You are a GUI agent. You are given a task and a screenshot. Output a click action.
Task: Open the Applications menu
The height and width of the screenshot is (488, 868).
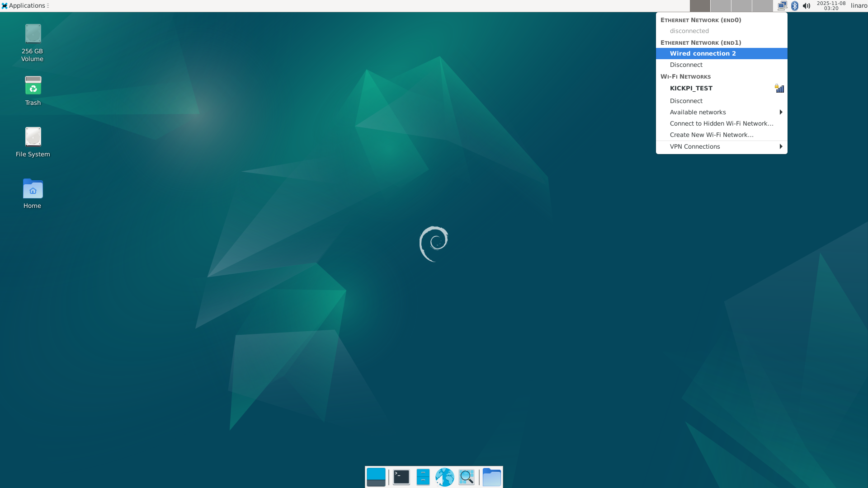point(25,5)
